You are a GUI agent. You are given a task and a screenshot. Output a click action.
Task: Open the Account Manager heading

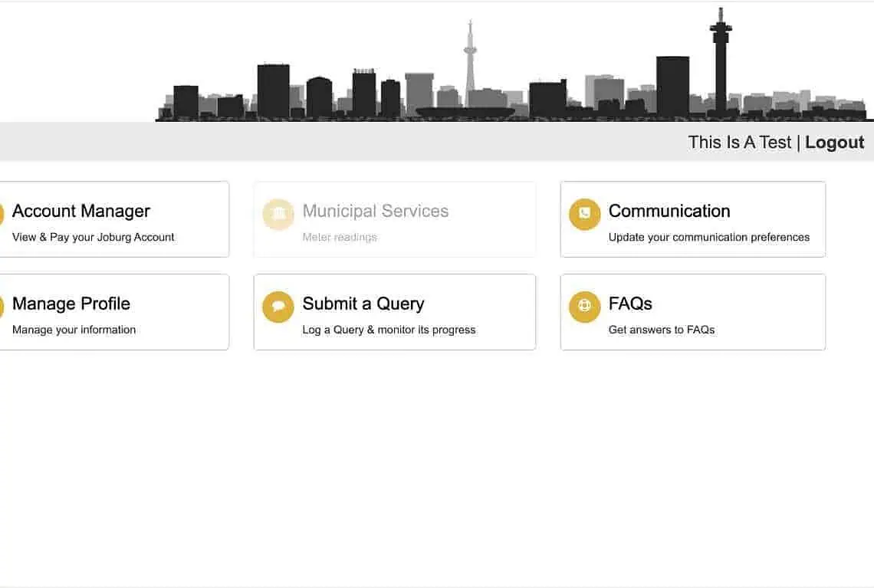coord(81,211)
